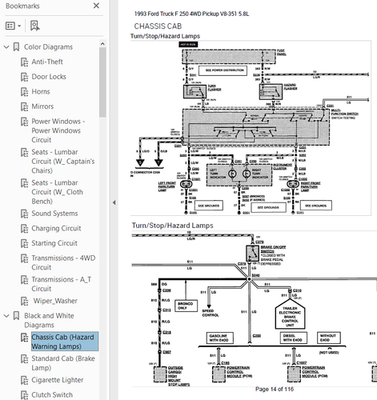Click the bookmarks panel scrollbar thumb

click(x=102, y=82)
